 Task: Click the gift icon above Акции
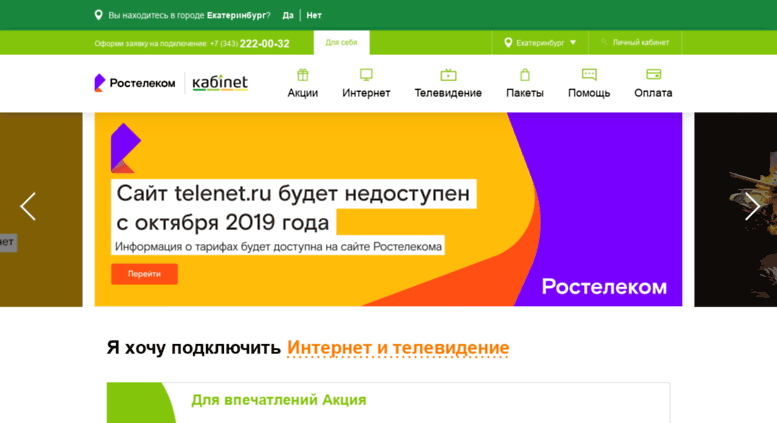click(303, 75)
